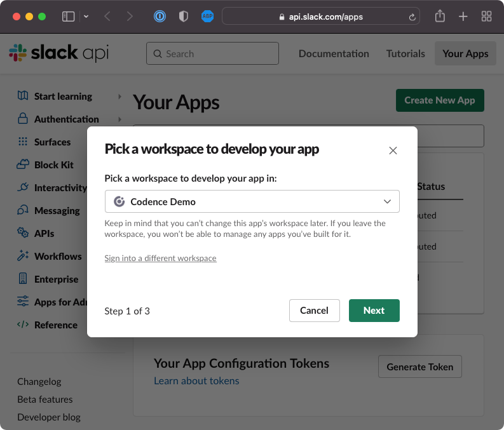504x430 pixels.
Task: Show the tab overview grid icon
Action: tap(486, 17)
